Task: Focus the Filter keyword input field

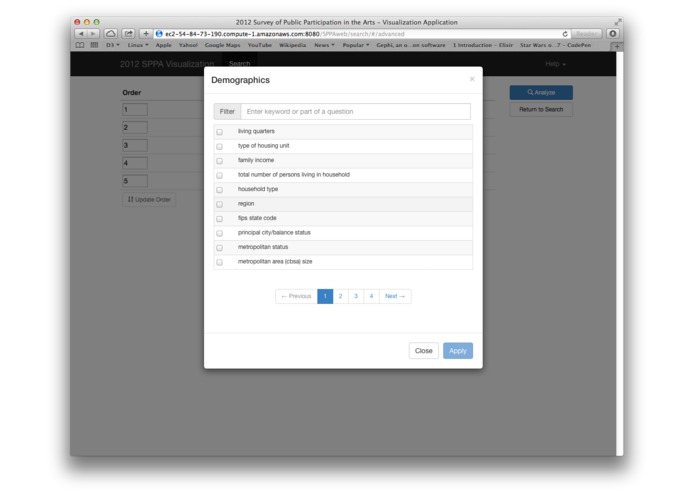Action: (355, 111)
